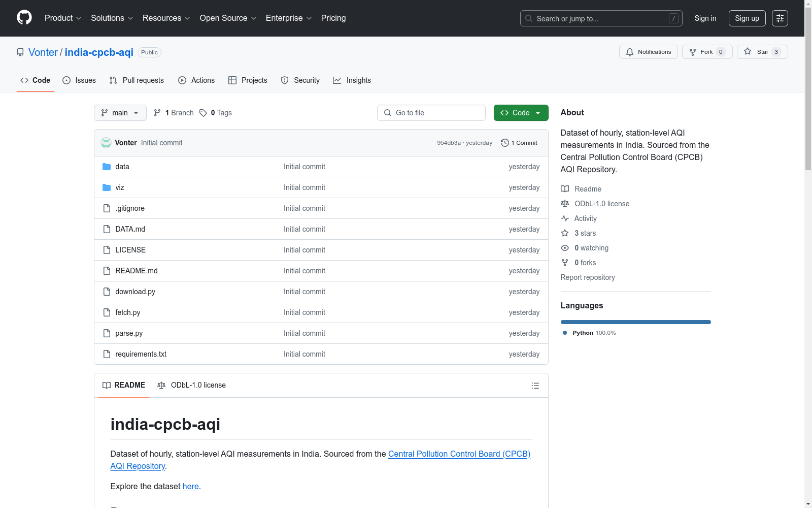Expand the Solutions menu

pyautogui.click(x=112, y=18)
